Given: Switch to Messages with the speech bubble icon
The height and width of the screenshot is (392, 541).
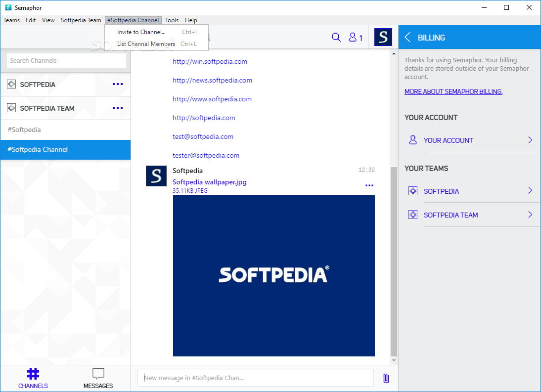Looking at the screenshot, I should 98,373.
